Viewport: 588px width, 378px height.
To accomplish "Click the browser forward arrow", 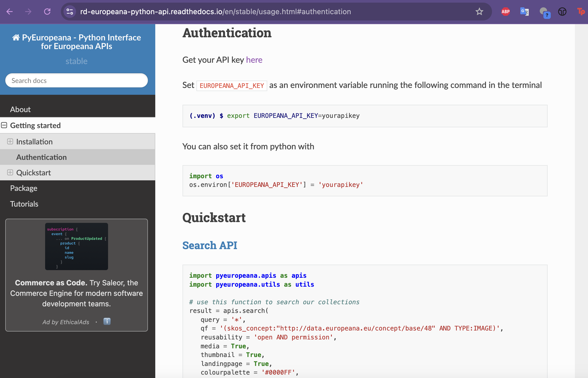I will 28,12.
